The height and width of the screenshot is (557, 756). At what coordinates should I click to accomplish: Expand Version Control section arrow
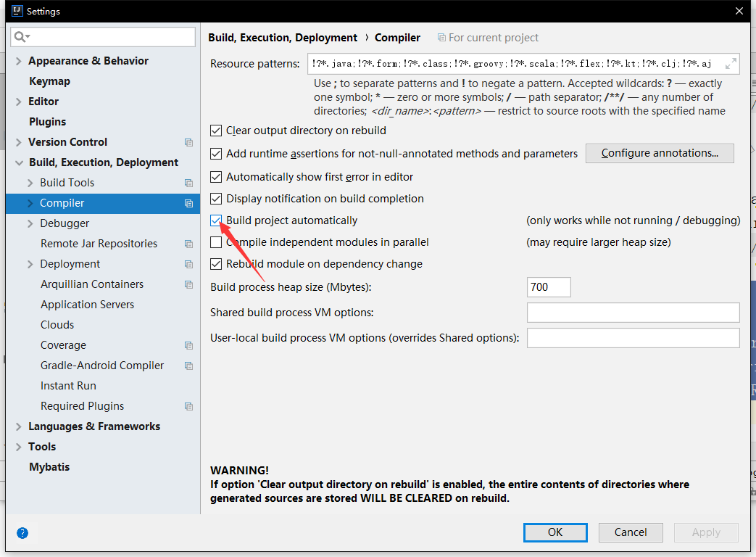pos(18,142)
